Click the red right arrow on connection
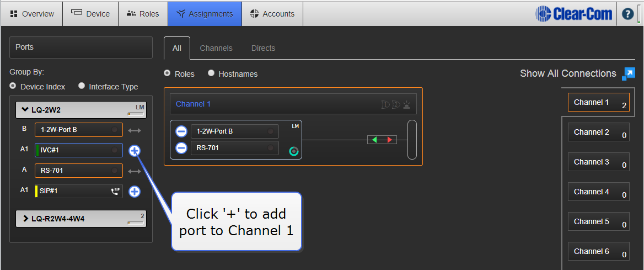This screenshot has width=644, height=270. pos(389,140)
